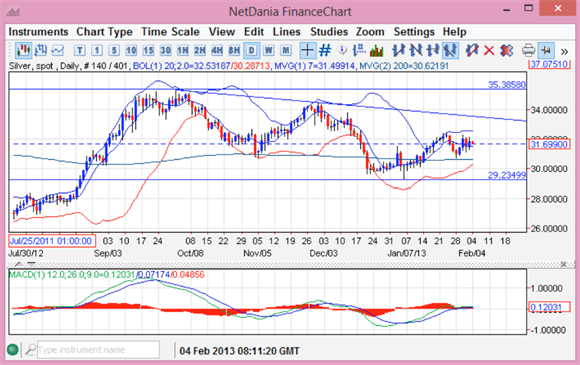Switch to 1 minute time scale

click(x=97, y=50)
